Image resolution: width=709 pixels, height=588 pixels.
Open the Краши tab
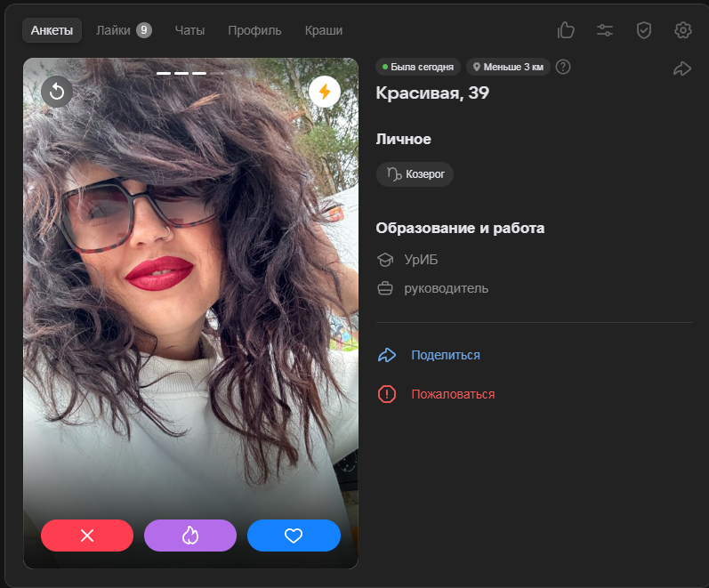324,30
